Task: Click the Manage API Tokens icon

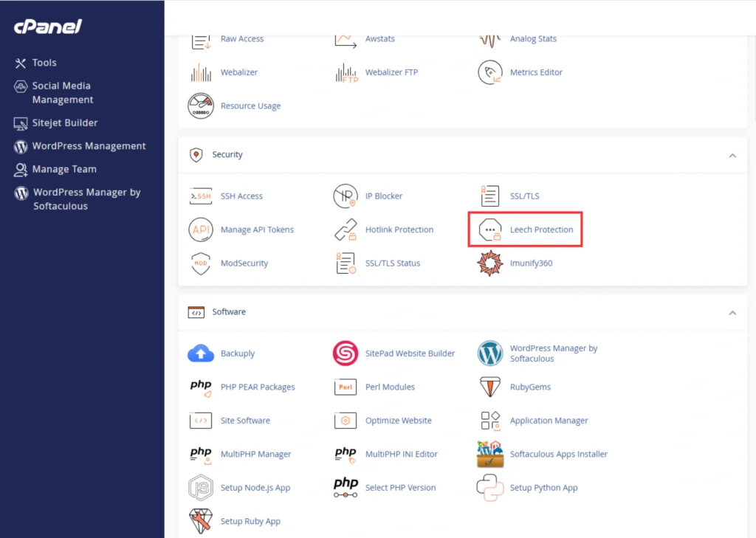Action: pyautogui.click(x=201, y=230)
